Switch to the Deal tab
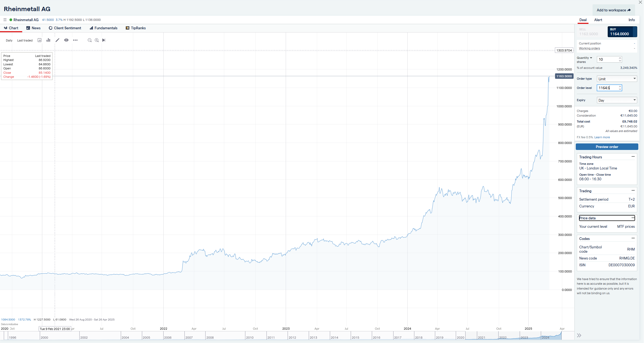The height and width of the screenshot is (343, 644). click(583, 20)
